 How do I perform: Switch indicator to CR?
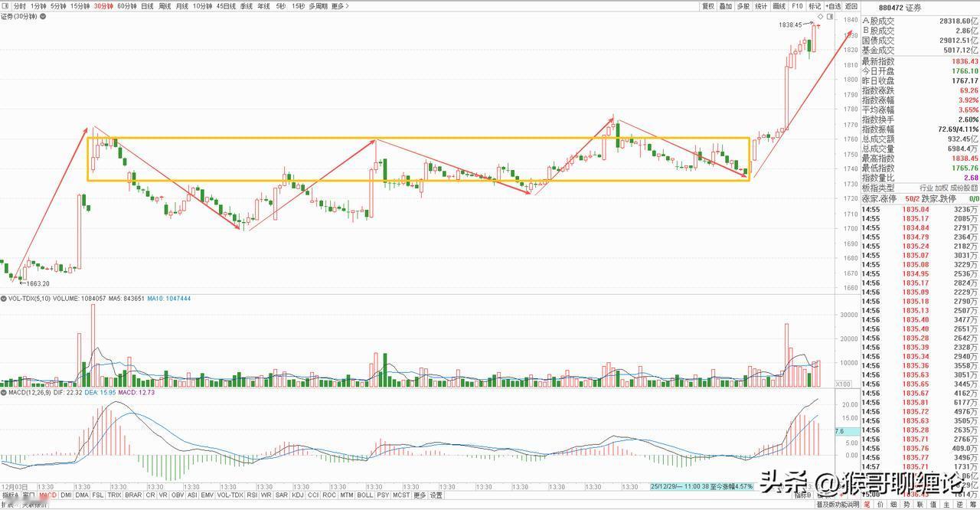pyautogui.click(x=150, y=495)
